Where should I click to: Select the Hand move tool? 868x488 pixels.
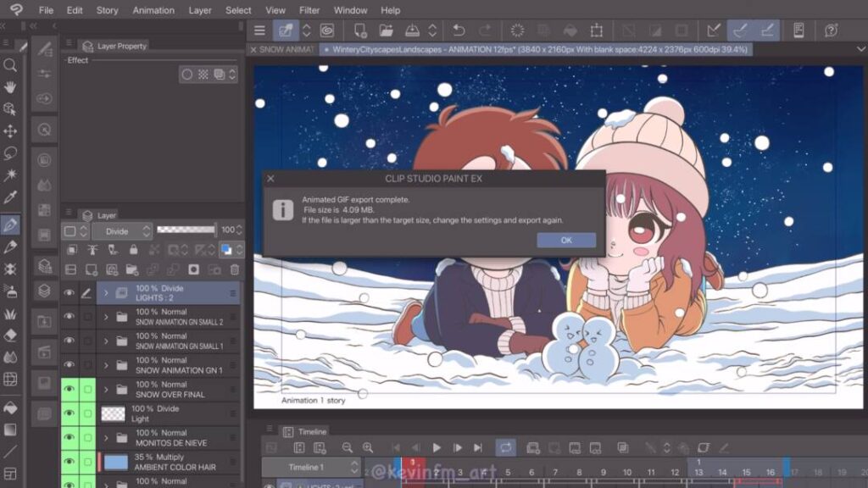pyautogui.click(x=10, y=87)
